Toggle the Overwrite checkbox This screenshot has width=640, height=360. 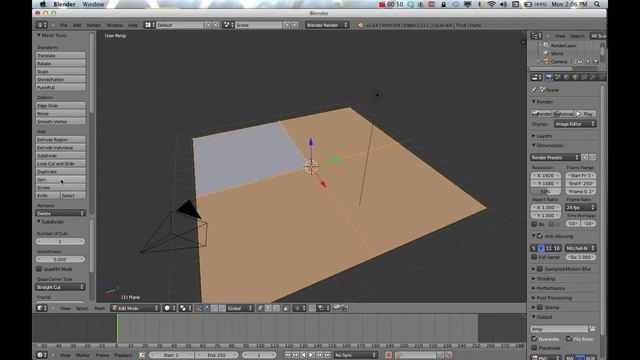coord(534,339)
